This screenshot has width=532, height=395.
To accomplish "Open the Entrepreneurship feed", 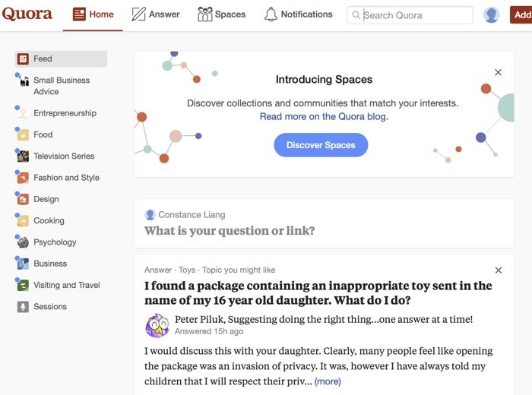I will (65, 113).
